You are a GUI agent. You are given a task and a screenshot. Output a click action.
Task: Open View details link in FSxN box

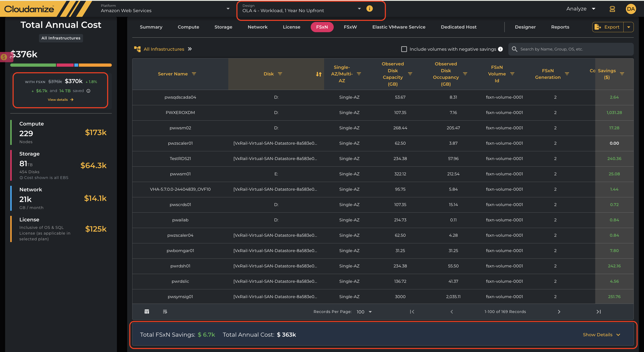[60, 100]
